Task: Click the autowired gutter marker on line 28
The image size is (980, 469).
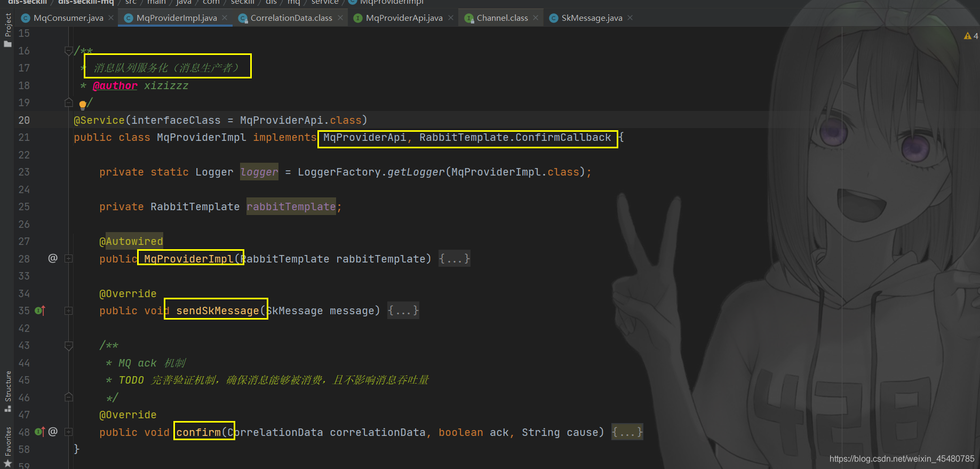Action: point(53,258)
